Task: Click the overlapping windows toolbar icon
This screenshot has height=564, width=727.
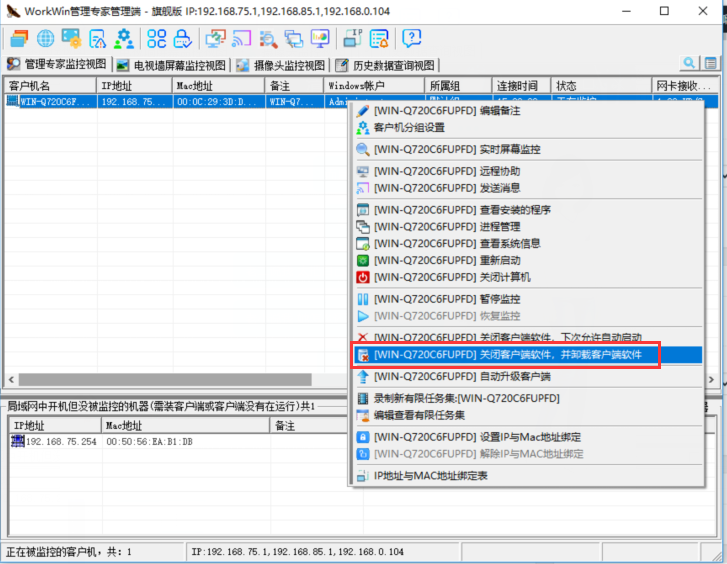Action: [294, 38]
